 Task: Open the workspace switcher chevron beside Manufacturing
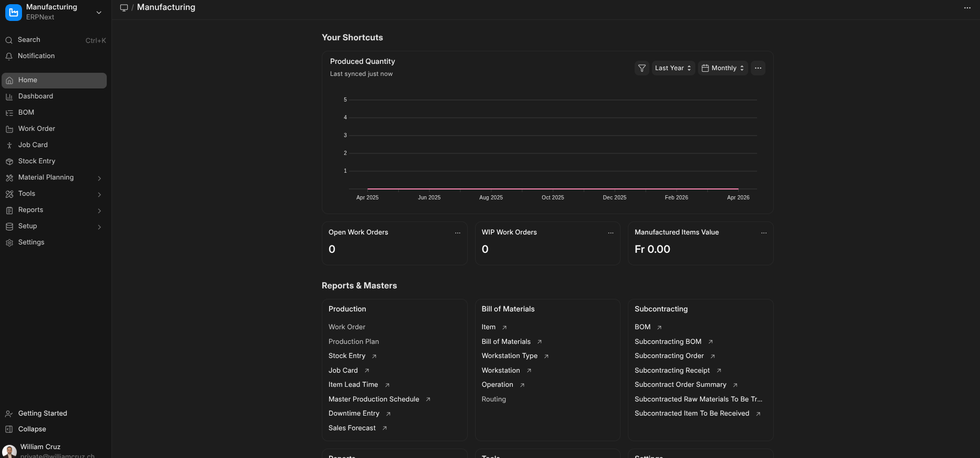(x=99, y=13)
